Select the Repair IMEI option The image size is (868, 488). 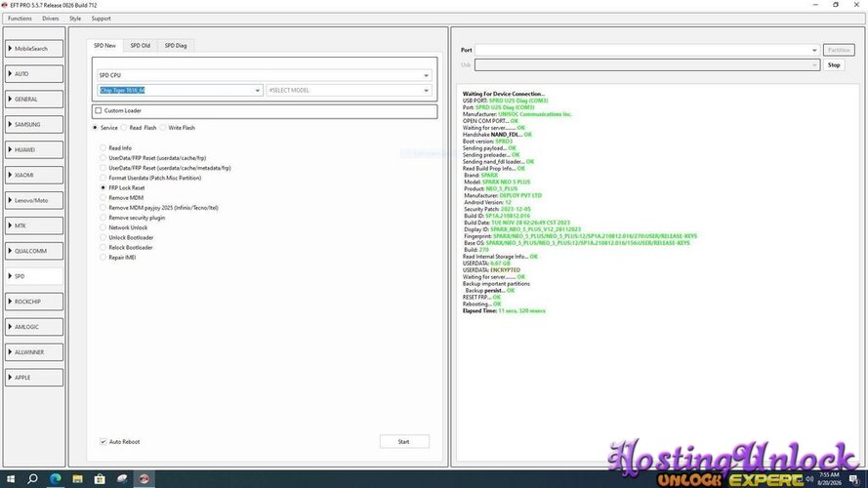tap(103, 258)
